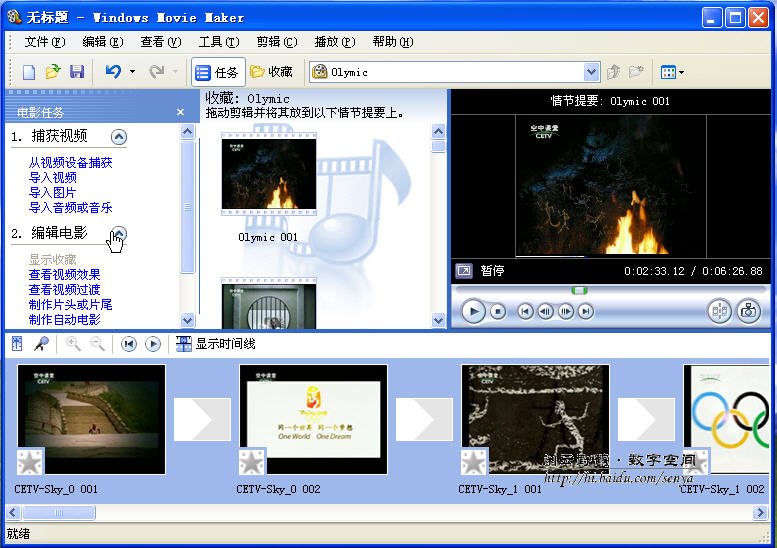Viewport: 777px width, 548px height.
Task: Click the 从视频设备捕获 link
Action: 70,163
